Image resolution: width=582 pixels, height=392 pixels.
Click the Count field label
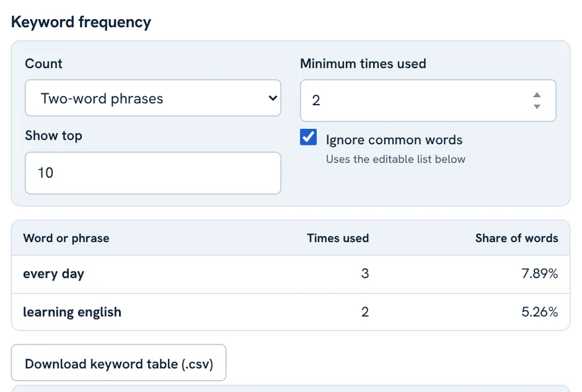click(x=44, y=63)
